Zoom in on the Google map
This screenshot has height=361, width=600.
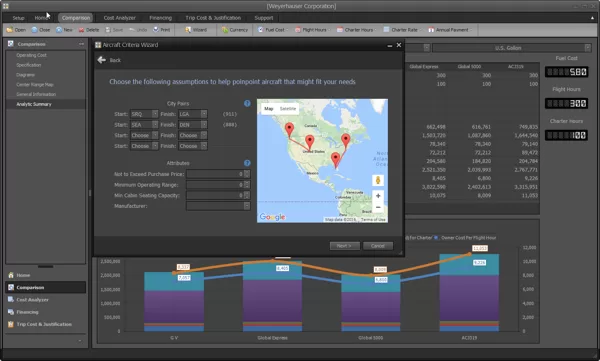378,196
